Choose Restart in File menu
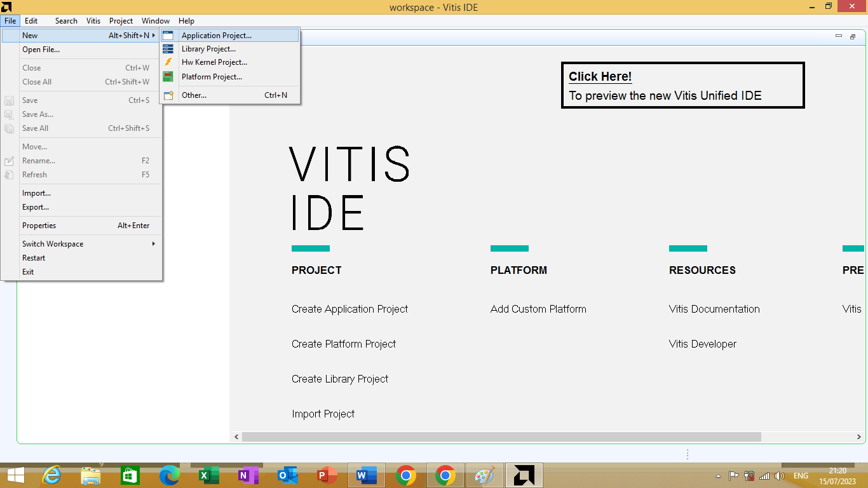868x488 pixels. coord(81,258)
